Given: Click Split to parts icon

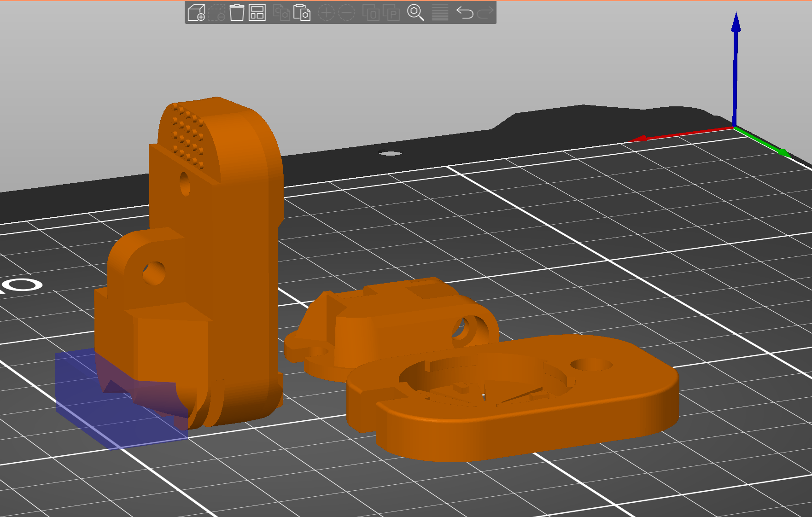Looking at the screenshot, I should 391,12.
